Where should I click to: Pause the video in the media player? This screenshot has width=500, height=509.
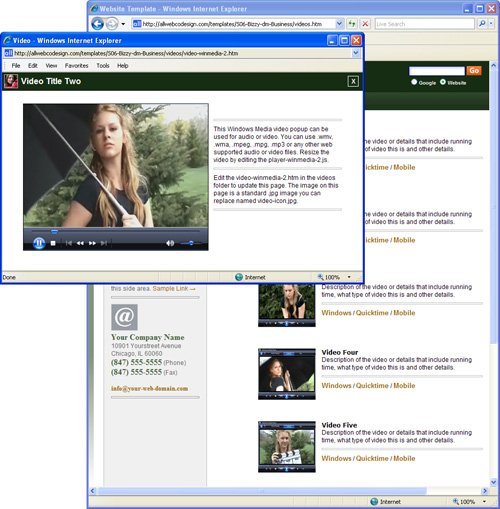pos(39,243)
